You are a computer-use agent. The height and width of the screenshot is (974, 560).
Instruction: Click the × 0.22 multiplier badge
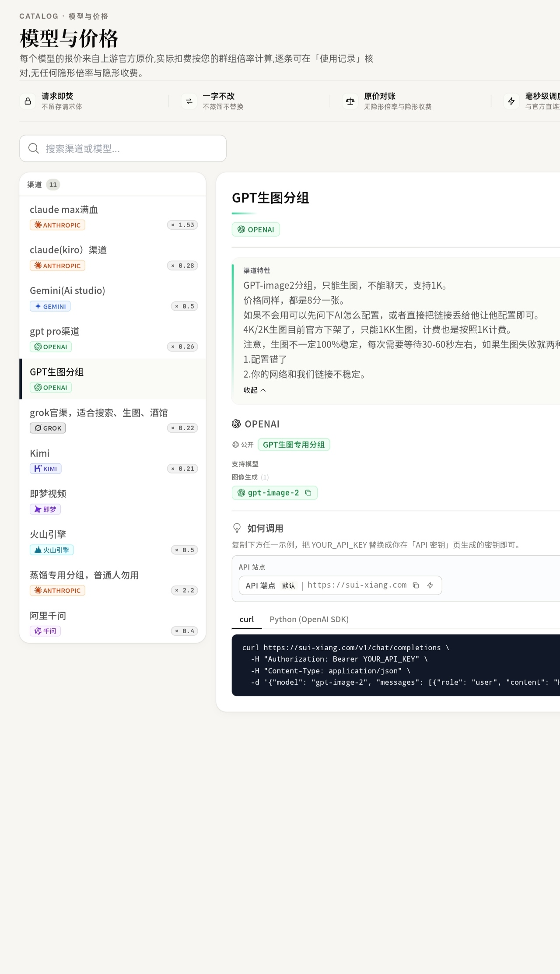coord(182,428)
